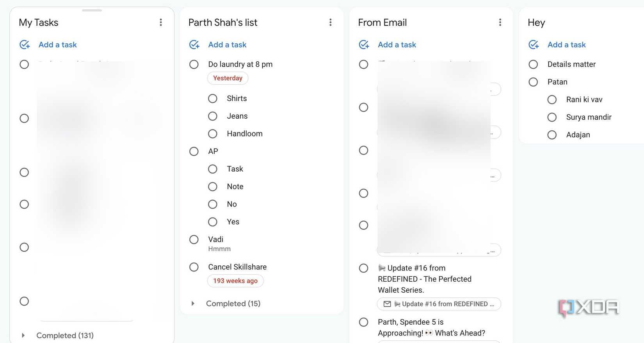Click the Add a task icon in My Tasks
Viewport: 644px width, 343px height.
point(25,44)
